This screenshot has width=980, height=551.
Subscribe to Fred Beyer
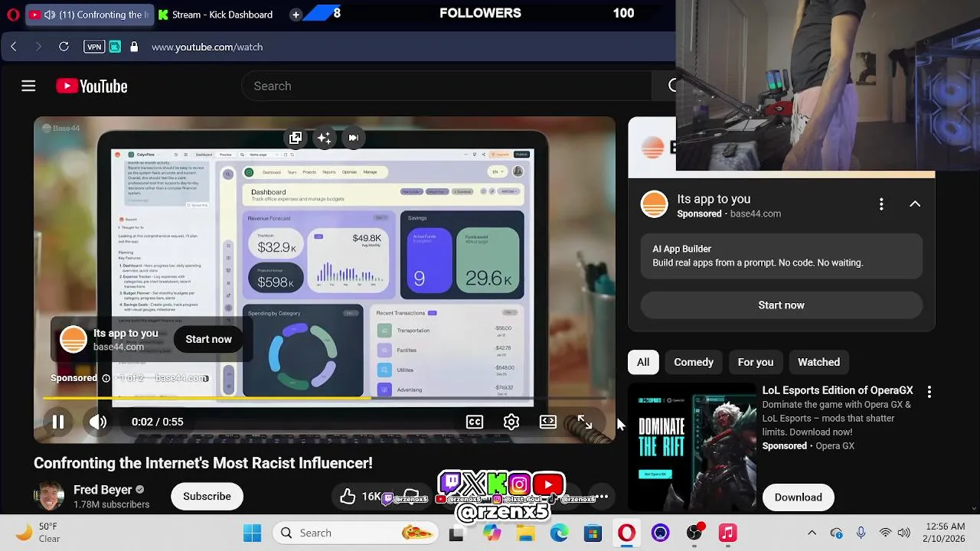(207, 497)
